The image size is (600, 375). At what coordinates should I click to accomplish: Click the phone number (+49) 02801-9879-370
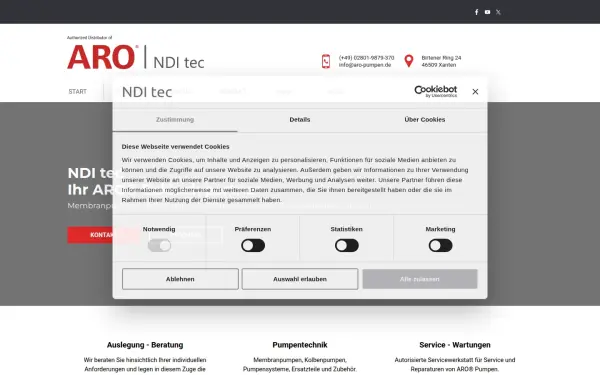(366, 58)
